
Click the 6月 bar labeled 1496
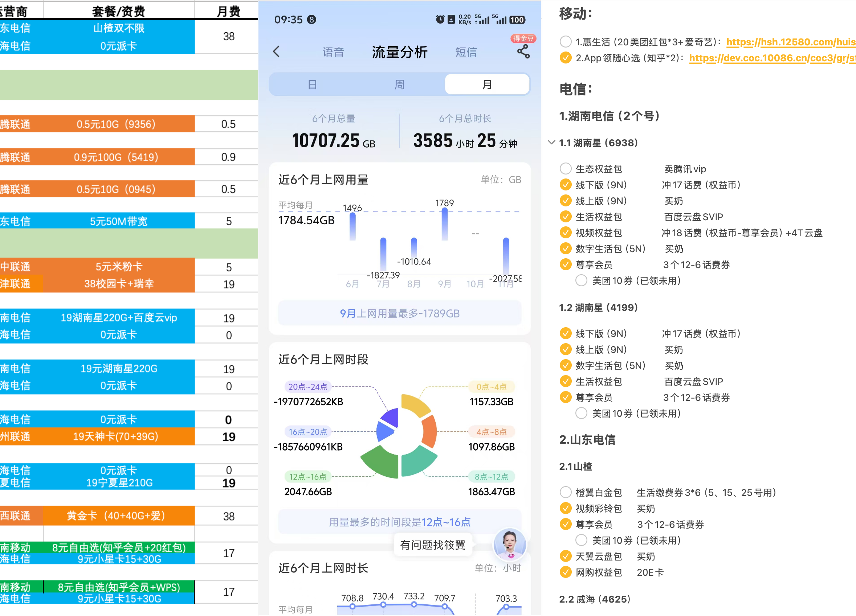click(352, 226)
